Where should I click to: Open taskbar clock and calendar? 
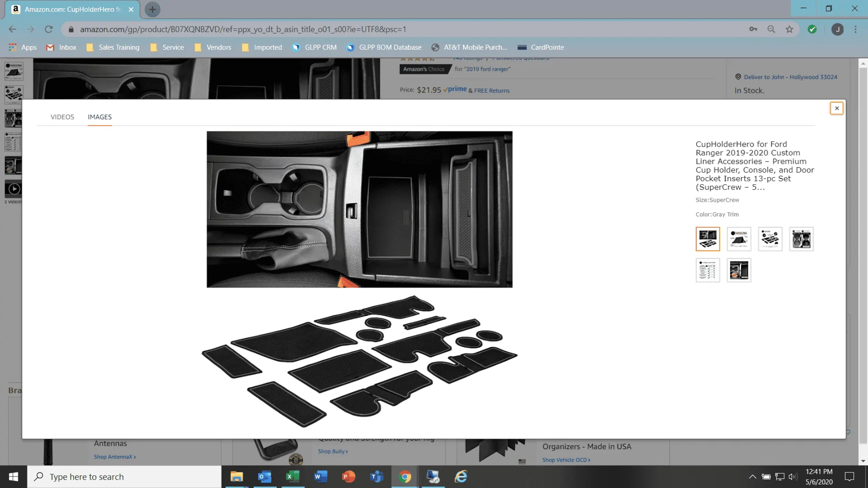(819, 477)
